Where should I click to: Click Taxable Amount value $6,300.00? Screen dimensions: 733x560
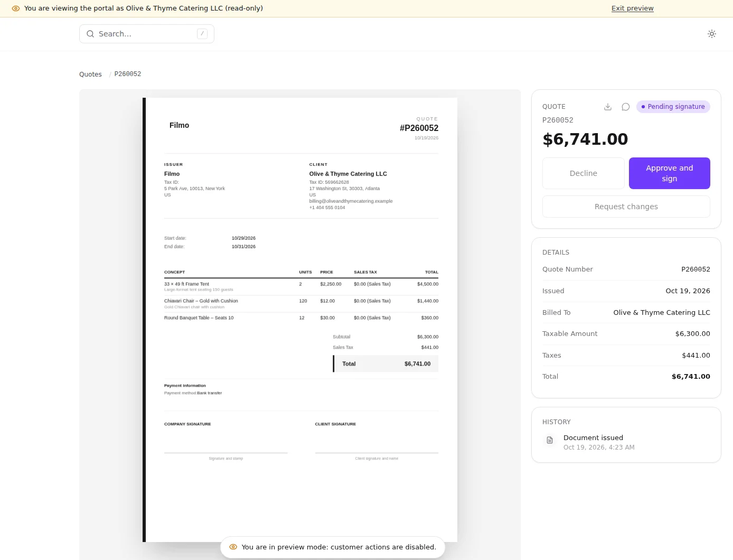tap(693, 334)
